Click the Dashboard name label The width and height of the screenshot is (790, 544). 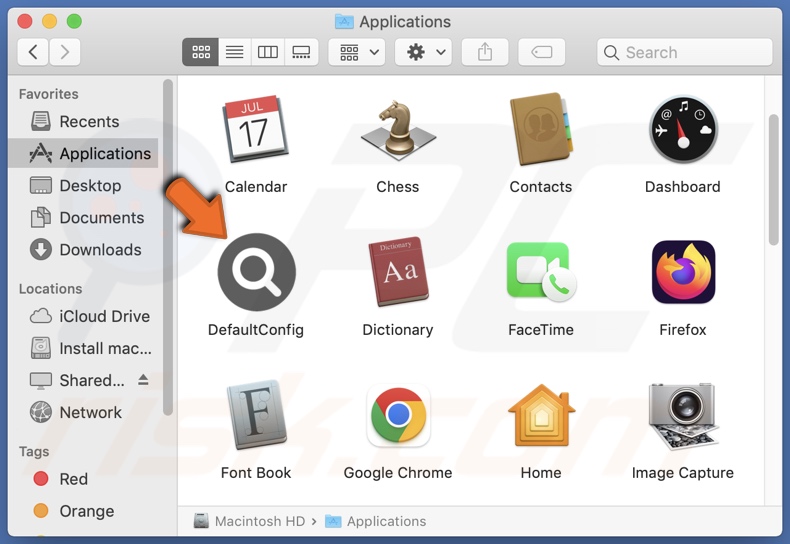click(x=683, y=187)
